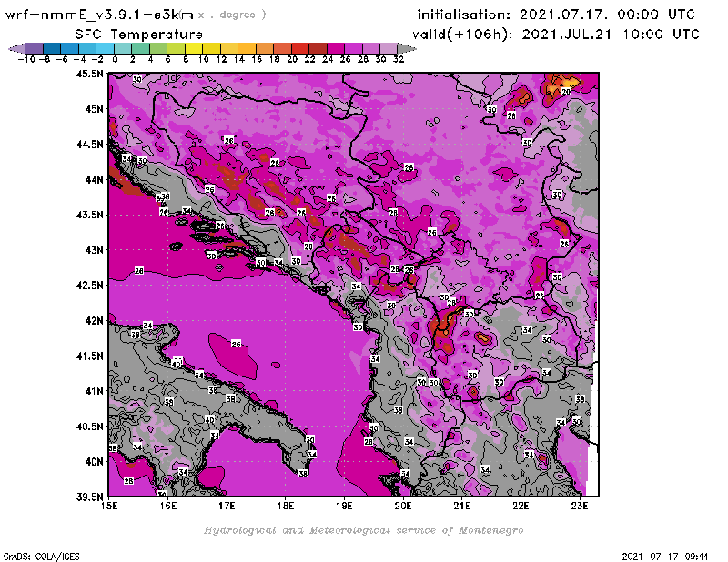The width and height of the screenshot is (728, 562).
Task: Click the 44.5N latitude axis label
Action: coord(89,144)
